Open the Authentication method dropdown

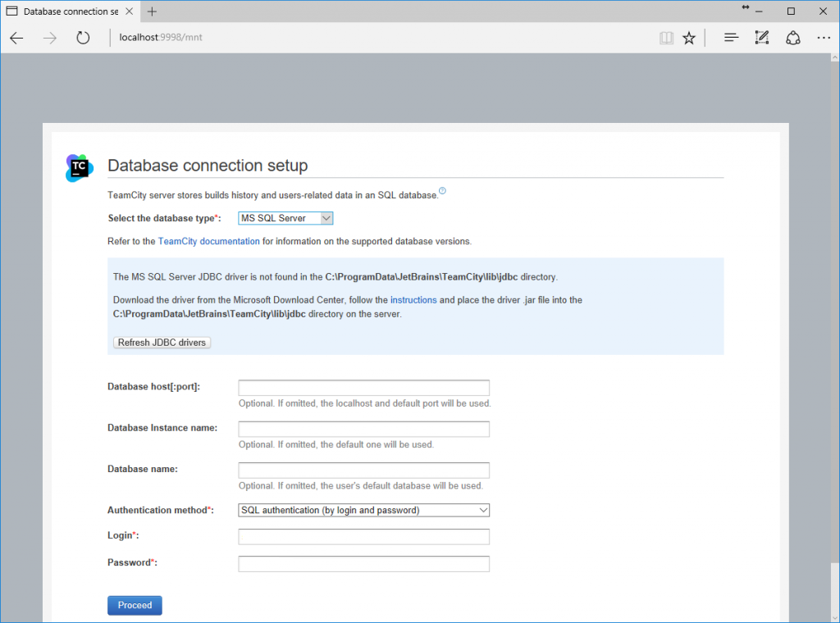(363, 510)
